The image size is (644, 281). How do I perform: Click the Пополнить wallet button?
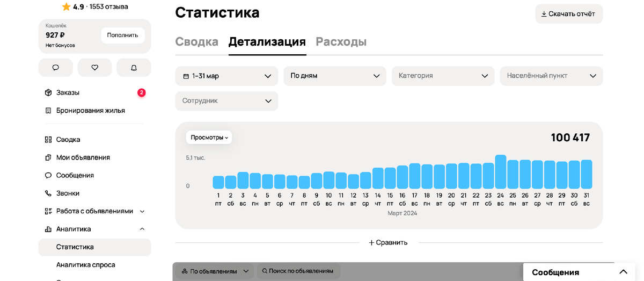point(122,35)
